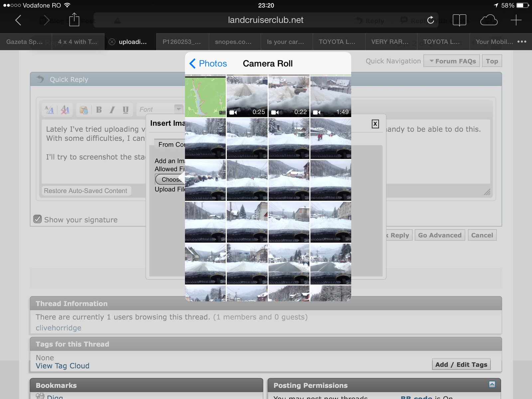This screenshot has width=532, height=399.
Task: Click the remove formatting icon
Action: pyautogui.click(x=65, y=110)
